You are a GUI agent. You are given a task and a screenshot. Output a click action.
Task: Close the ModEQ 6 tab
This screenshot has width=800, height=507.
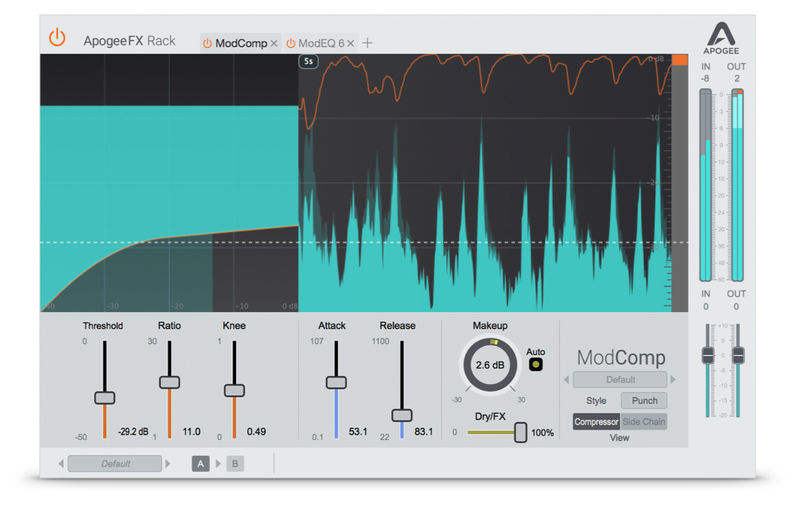pyautogui.click(x=351, y=44)
